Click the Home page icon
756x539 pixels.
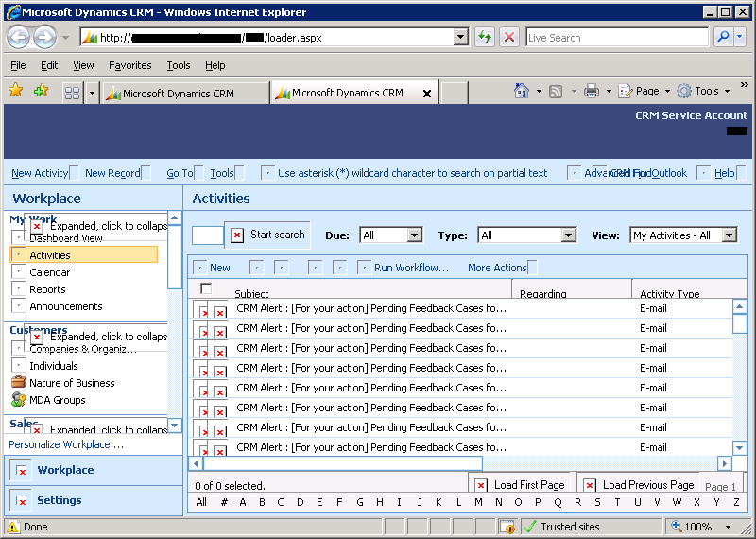coord(522,91)
